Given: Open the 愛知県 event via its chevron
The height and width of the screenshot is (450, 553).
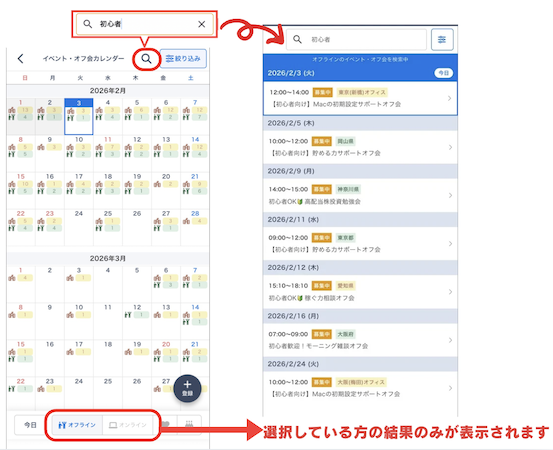Looking at the screenshot, I should coord(450,292).
